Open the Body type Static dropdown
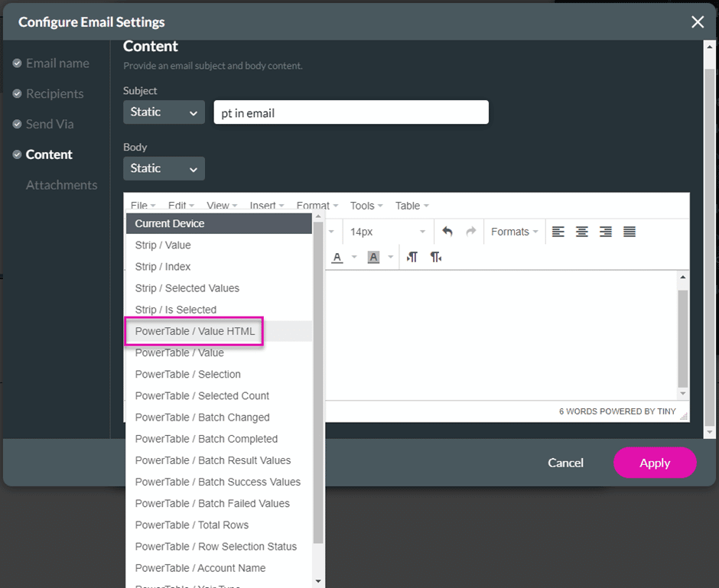Screen dimensions: 719x588 coord(164,168)
